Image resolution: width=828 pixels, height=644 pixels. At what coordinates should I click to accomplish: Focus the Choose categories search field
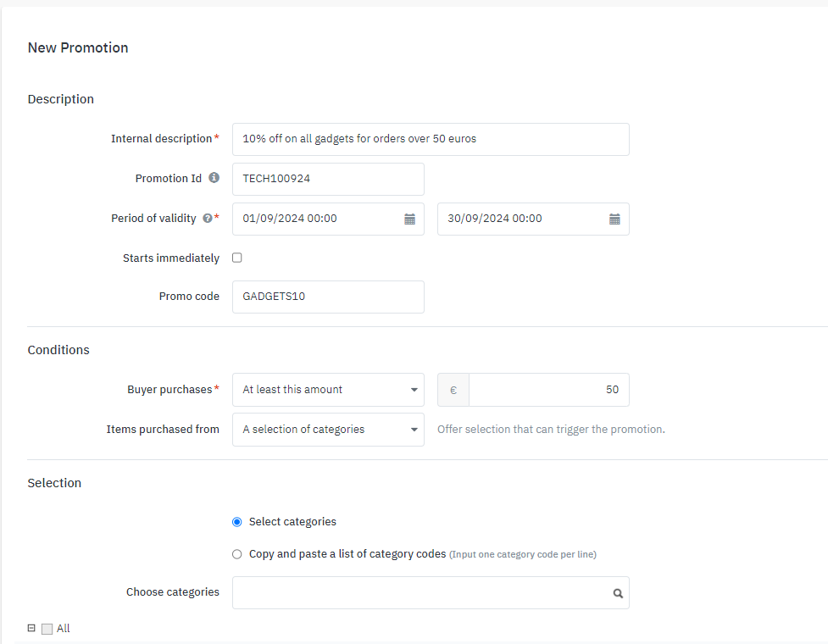coord(420,593)
